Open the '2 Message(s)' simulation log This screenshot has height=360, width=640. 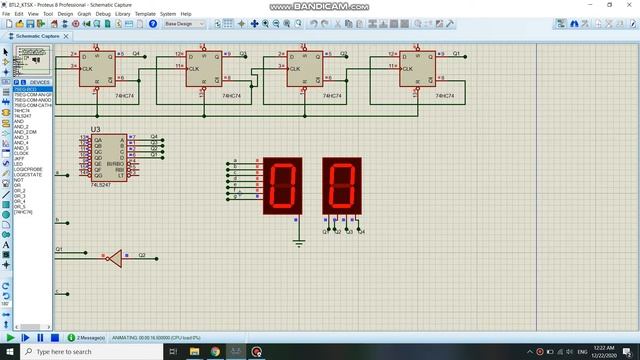(x=86, y=338)
